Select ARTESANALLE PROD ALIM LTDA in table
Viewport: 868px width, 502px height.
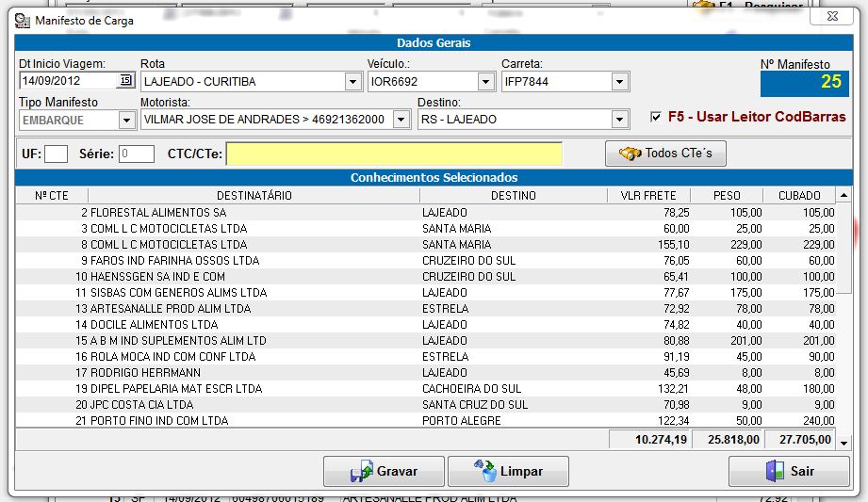point(426,309)
